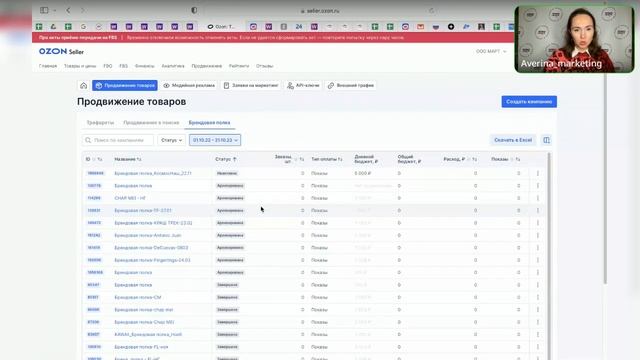
Task: Open row menu for Брендовая полка-FL-vox
Action: click(538, 347)
